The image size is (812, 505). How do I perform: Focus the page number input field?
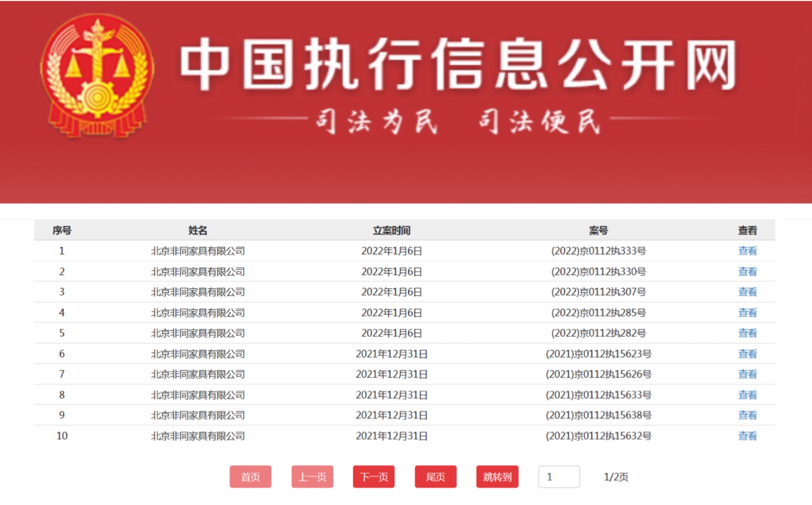pos(559,477)
